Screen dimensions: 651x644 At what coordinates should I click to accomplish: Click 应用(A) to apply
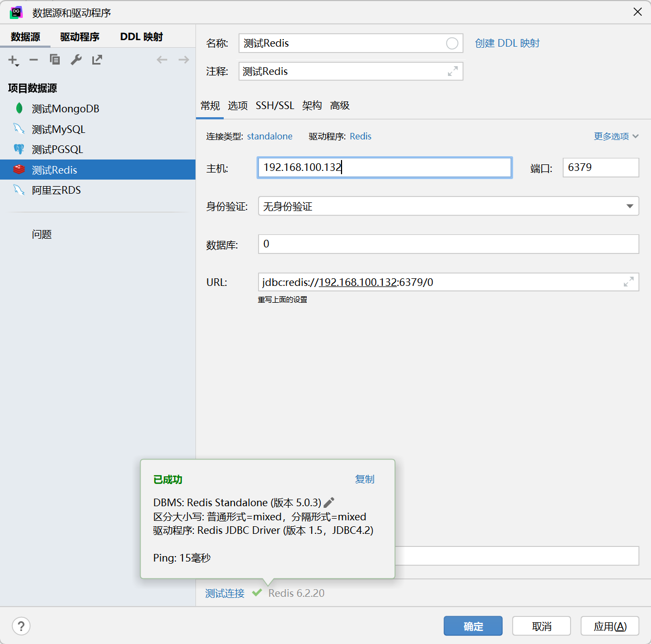pos(610,626)
